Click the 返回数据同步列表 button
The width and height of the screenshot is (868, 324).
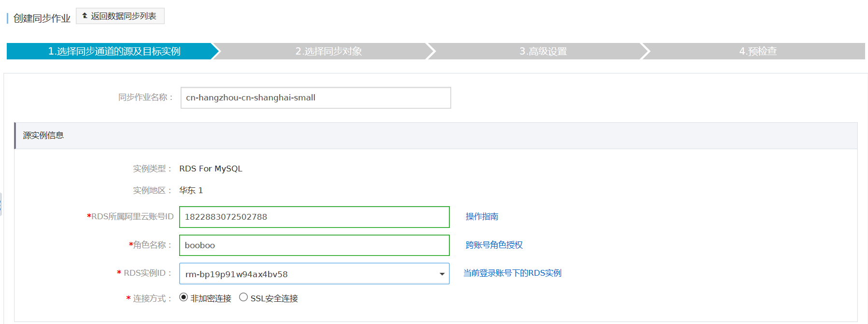click(120, 16)
